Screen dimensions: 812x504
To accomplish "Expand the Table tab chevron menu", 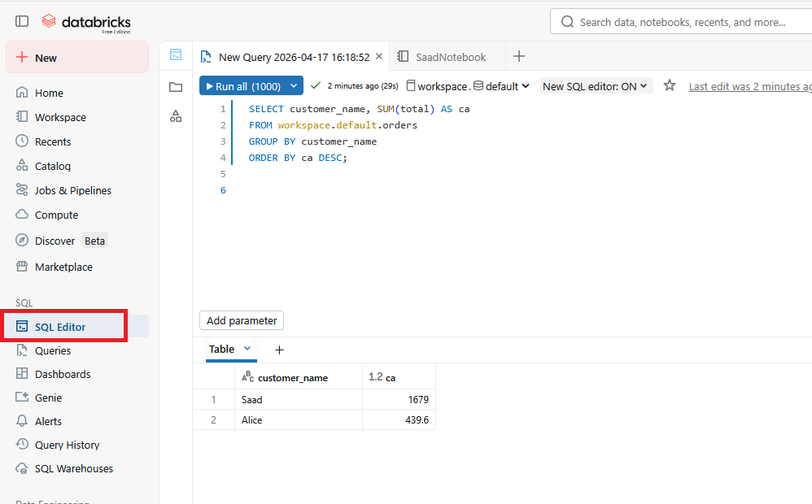I will (x=248, y=349).
